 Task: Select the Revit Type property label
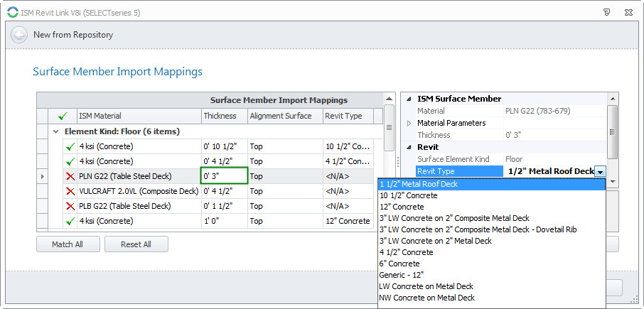[460, 171]
